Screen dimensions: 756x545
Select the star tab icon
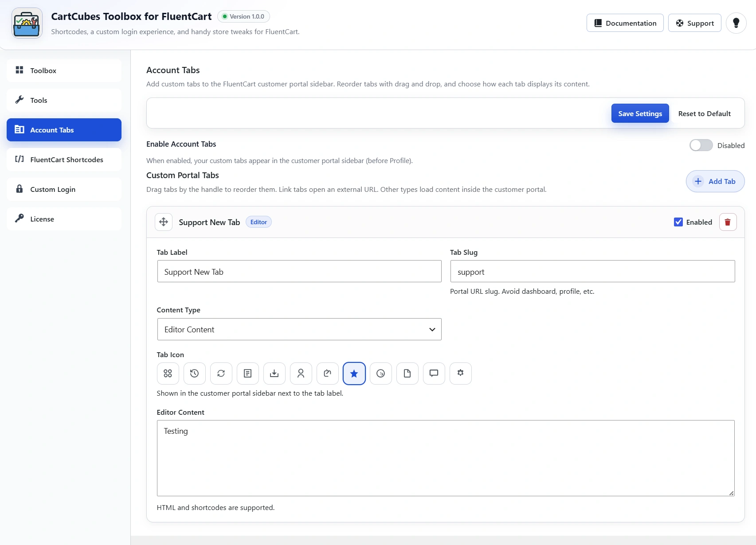coord(354,374)
